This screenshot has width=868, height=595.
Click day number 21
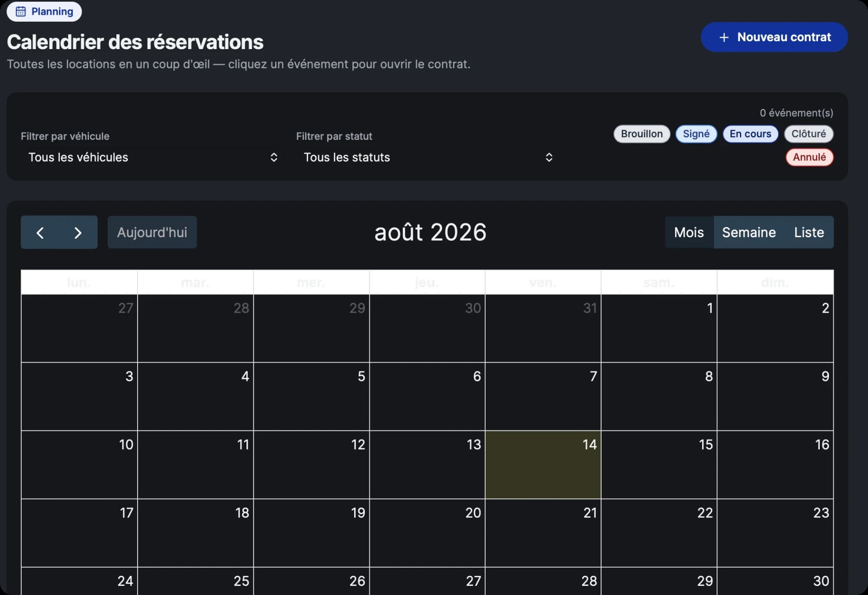[590, 513]
